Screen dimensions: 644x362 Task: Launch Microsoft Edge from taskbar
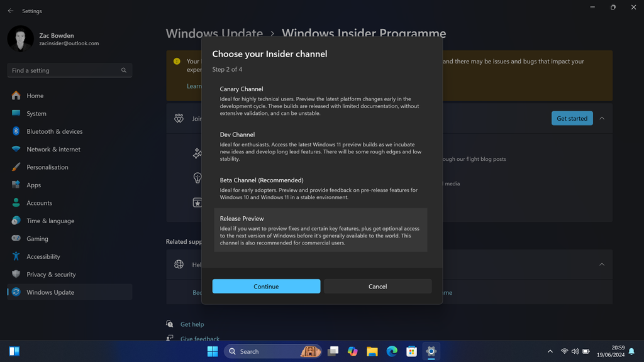coord(392,351)
